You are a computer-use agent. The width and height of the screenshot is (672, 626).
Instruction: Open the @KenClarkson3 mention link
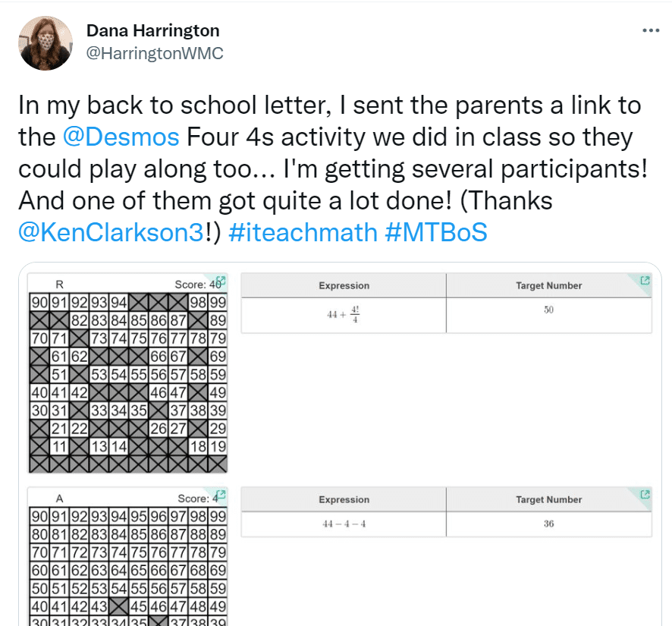(x=111, y=232)
